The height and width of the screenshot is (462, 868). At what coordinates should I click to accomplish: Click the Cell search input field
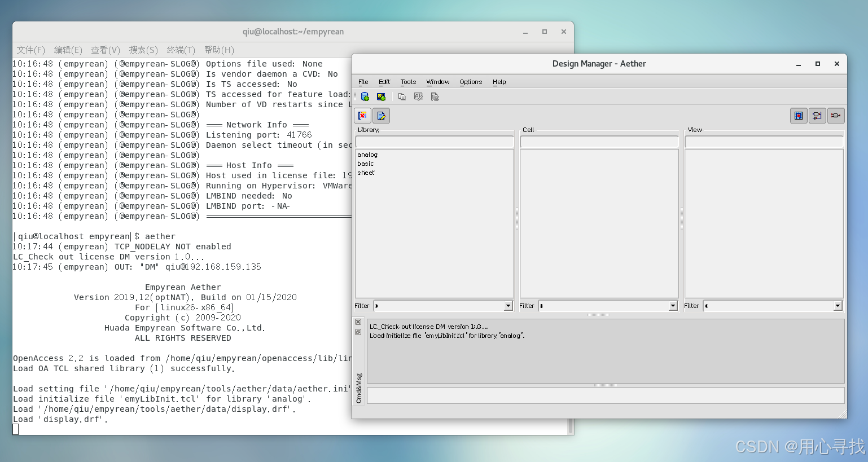click(599, 142)
